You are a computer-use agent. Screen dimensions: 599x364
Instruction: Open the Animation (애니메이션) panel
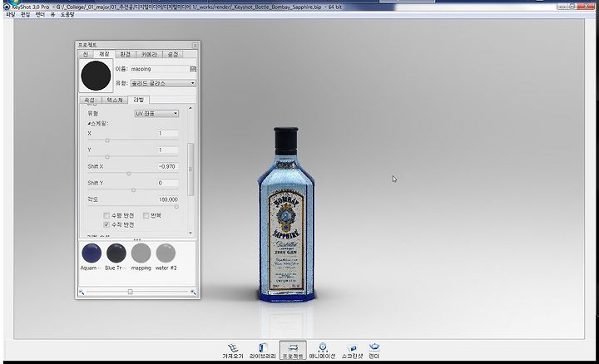point(322,351)
